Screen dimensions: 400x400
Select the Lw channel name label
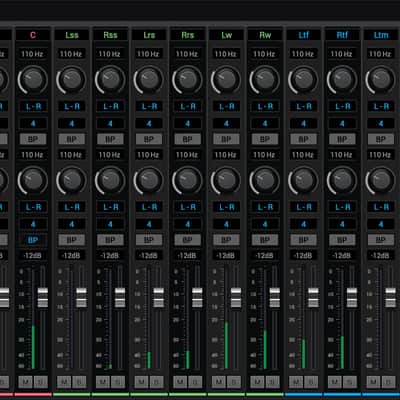click(226, 35)
